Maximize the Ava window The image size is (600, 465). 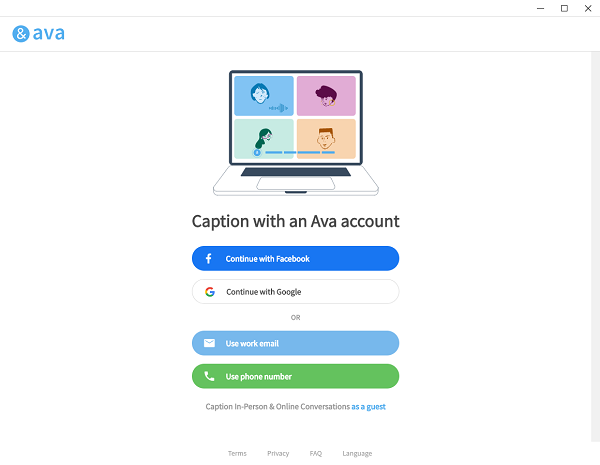564,8
